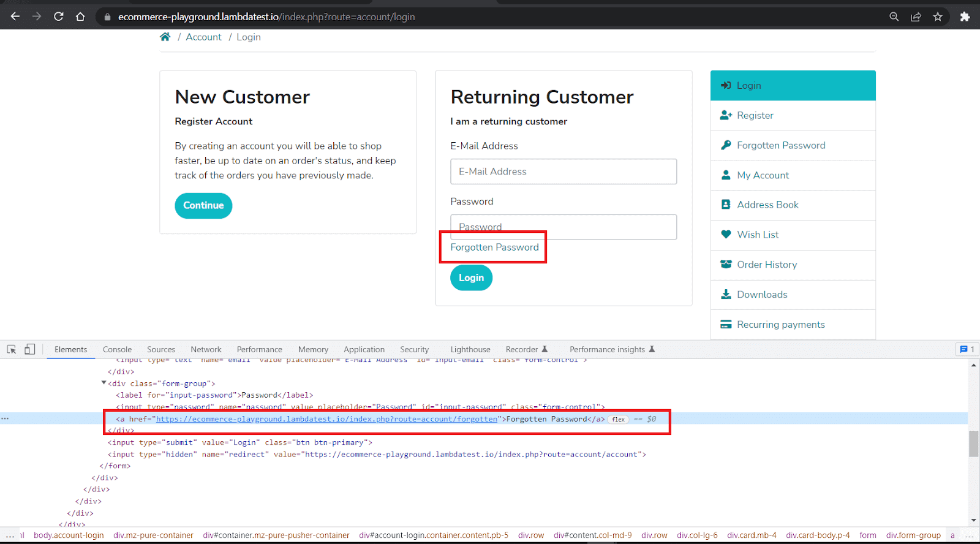The height and width of the screenshot is (544, 980).
Task: Click the Order History box icon
Action: tap(726, 265)
